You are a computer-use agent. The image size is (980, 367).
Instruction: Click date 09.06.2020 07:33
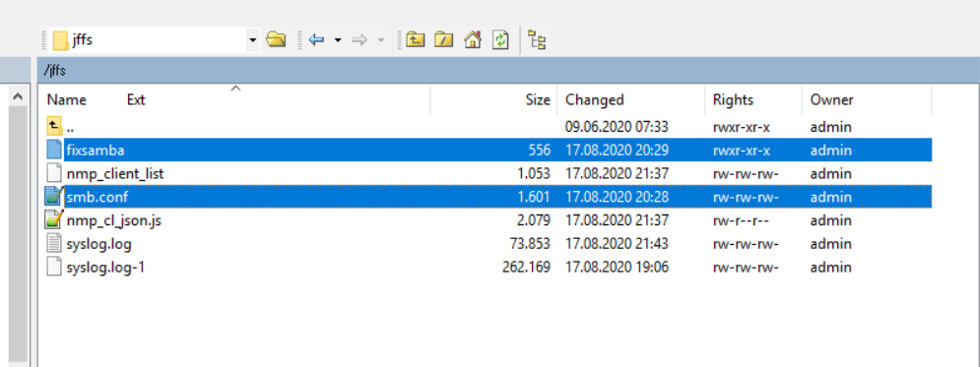click(x=617, y=127)
